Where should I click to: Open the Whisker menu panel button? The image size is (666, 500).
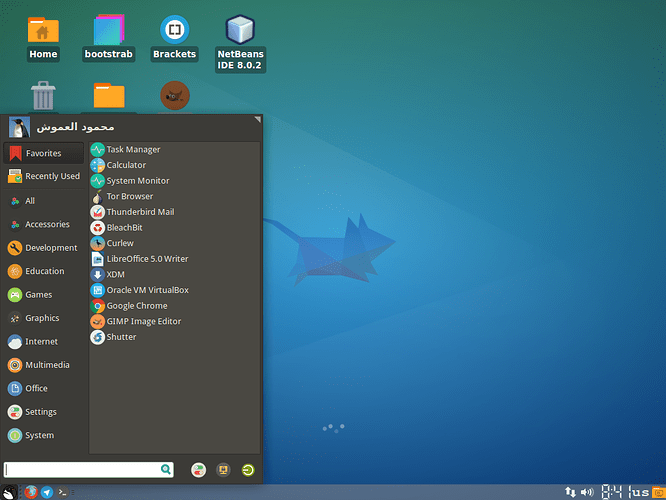tap(9, 492)
